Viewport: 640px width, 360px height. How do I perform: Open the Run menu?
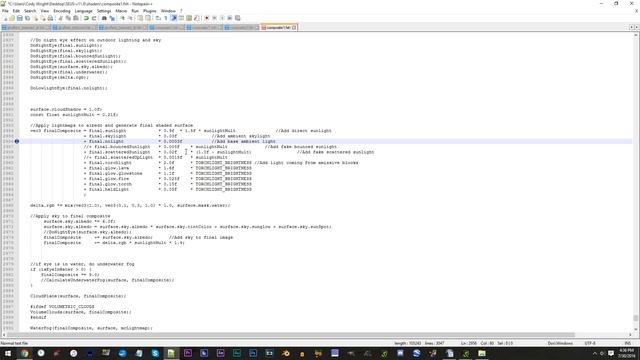pyautogui.click(x=135, y=11)
